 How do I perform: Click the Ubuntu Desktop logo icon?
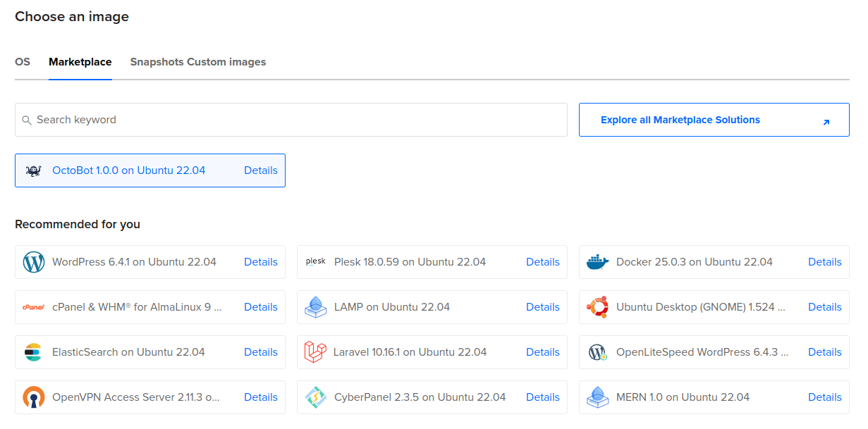[597, 307]
